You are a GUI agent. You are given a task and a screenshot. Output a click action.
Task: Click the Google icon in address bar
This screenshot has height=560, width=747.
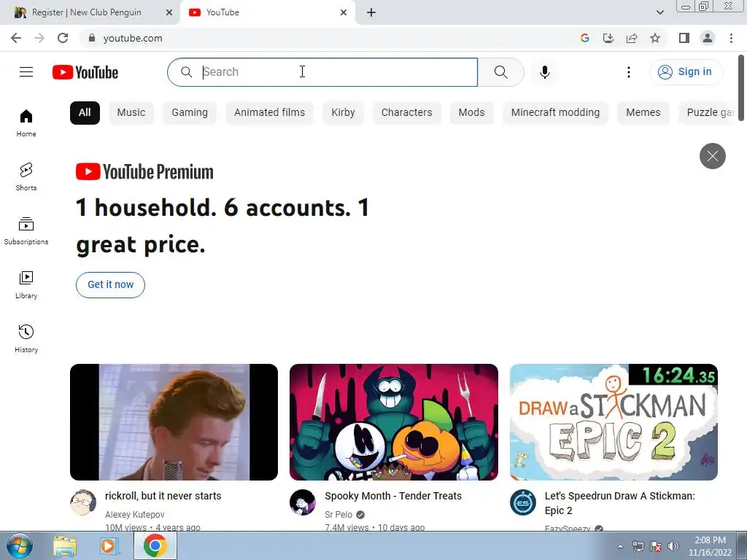(x=585, y=38)
